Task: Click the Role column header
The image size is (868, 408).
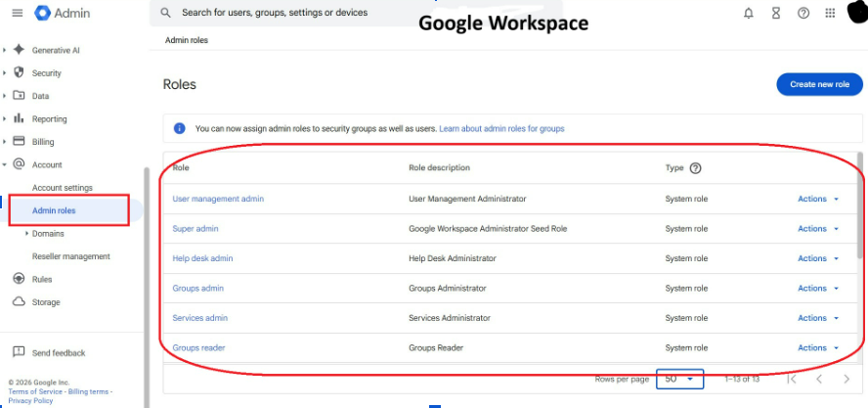Action: tap(181, 167)
